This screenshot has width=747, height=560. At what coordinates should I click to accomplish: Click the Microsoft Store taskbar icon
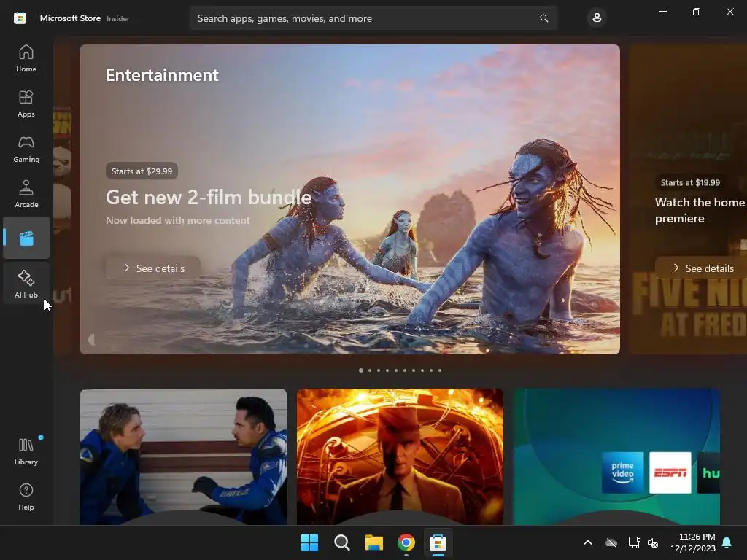coord(438,542)
